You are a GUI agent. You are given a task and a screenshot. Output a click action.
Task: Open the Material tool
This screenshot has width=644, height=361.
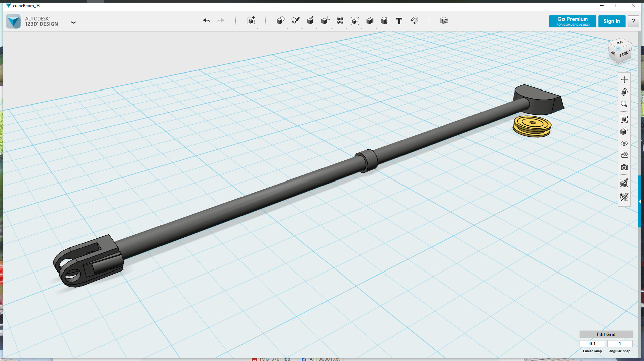coord(444,21)
